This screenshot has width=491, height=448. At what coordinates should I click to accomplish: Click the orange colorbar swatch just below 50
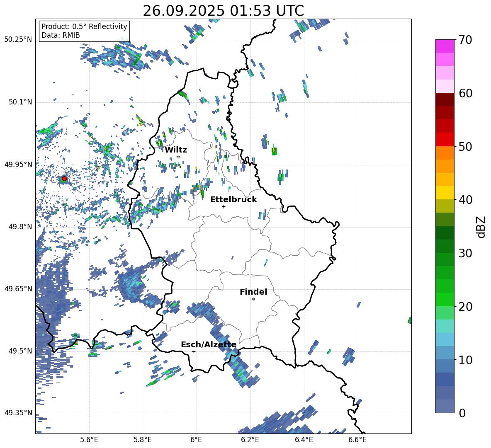pos(445,153)
